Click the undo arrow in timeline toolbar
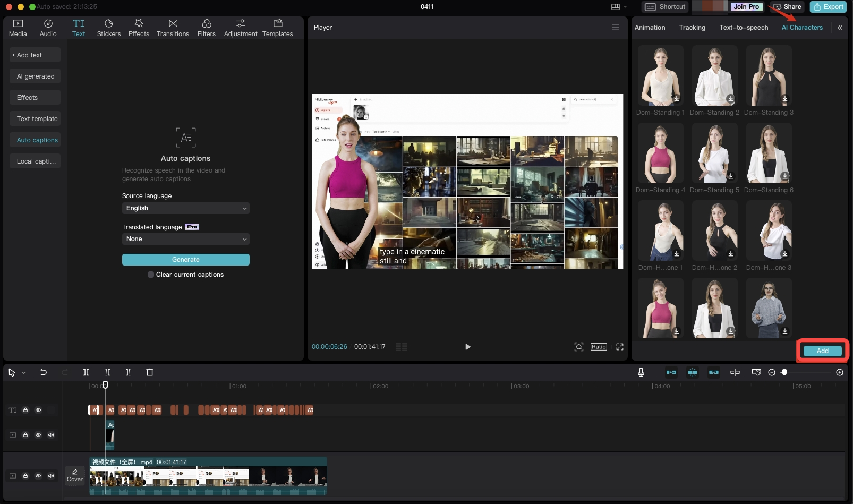This screenshot has height=504, width=853. click(x=44, y=372)
